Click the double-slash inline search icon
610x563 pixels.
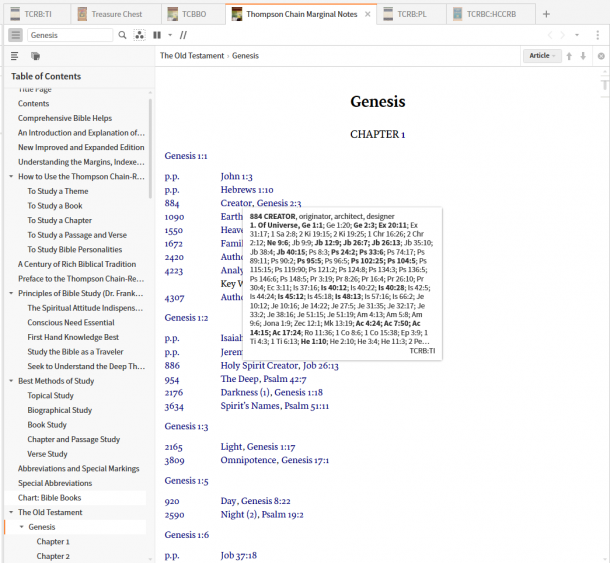pyautogui.click(x=183, y=35)
